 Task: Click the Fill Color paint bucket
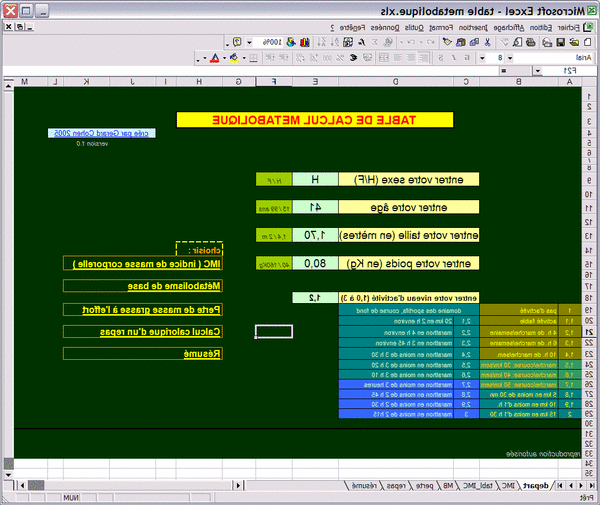[234, 58]
